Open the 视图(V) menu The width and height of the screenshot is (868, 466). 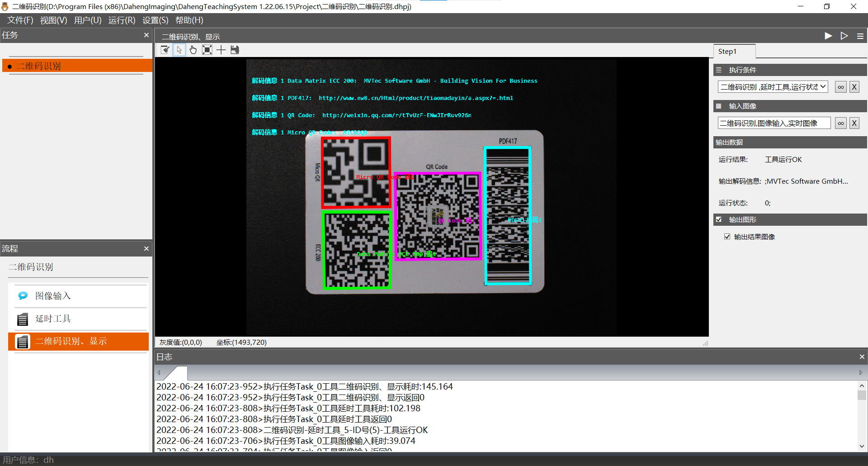pyautogui.click(x=53, y=20)
